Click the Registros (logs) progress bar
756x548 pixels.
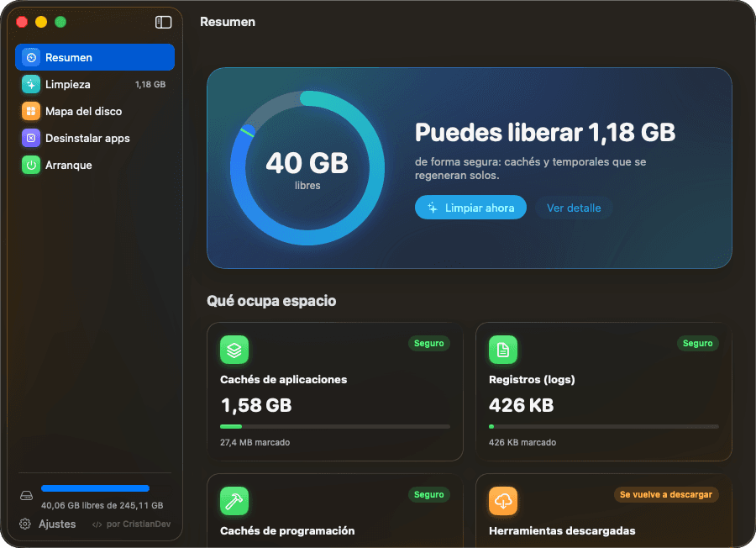coord(604,426)
